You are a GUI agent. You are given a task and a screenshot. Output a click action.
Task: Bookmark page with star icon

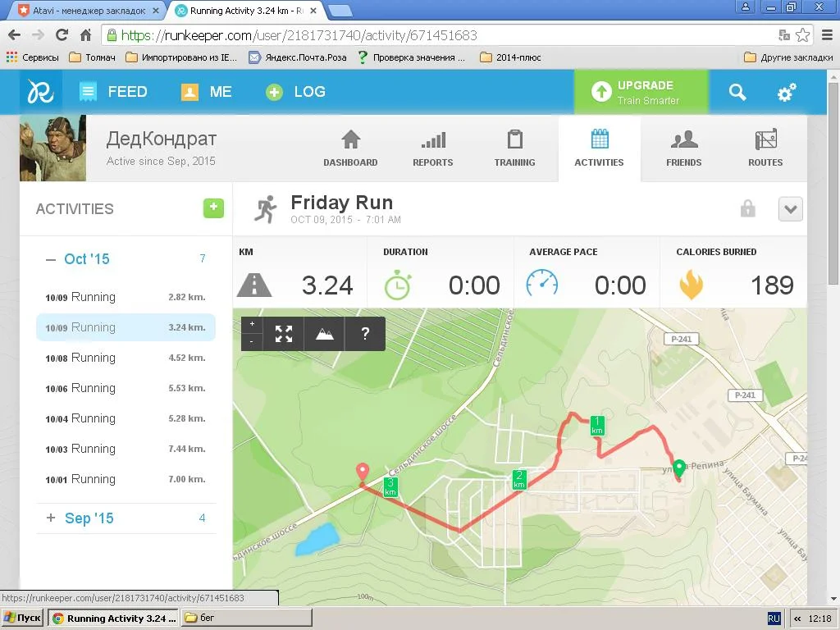(802, 35)
